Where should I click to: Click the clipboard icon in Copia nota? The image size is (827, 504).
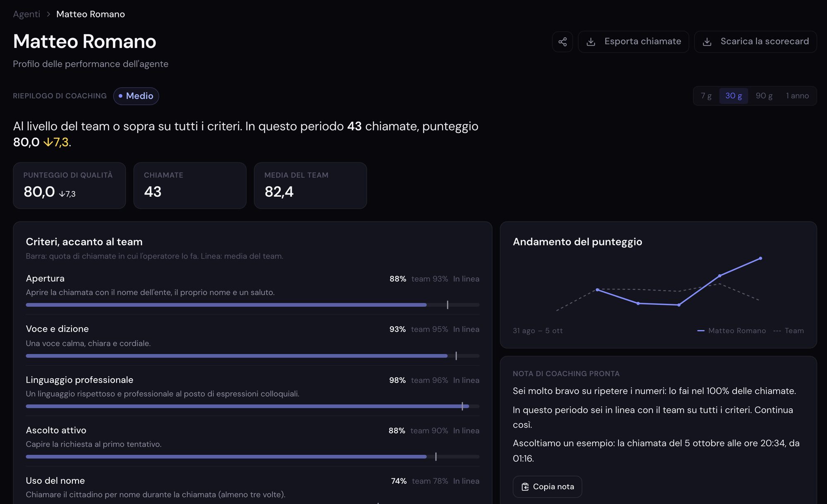click(525, 487)
